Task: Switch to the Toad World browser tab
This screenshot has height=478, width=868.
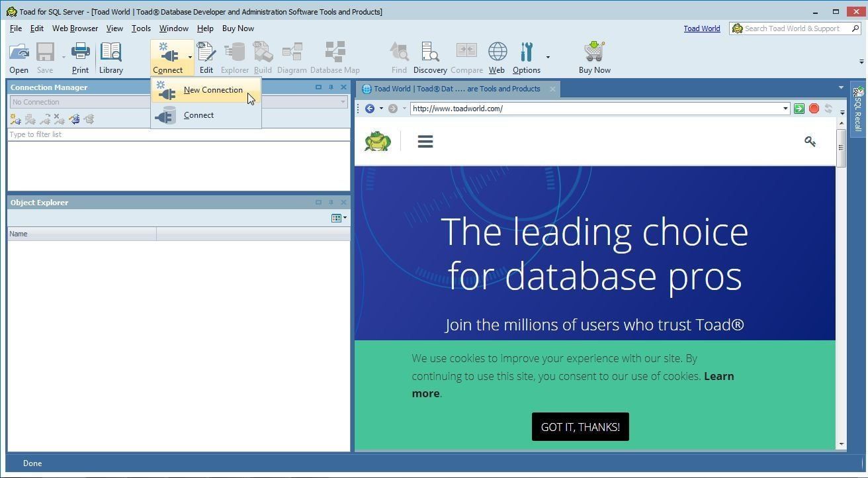Action: (x=456, y=89)
